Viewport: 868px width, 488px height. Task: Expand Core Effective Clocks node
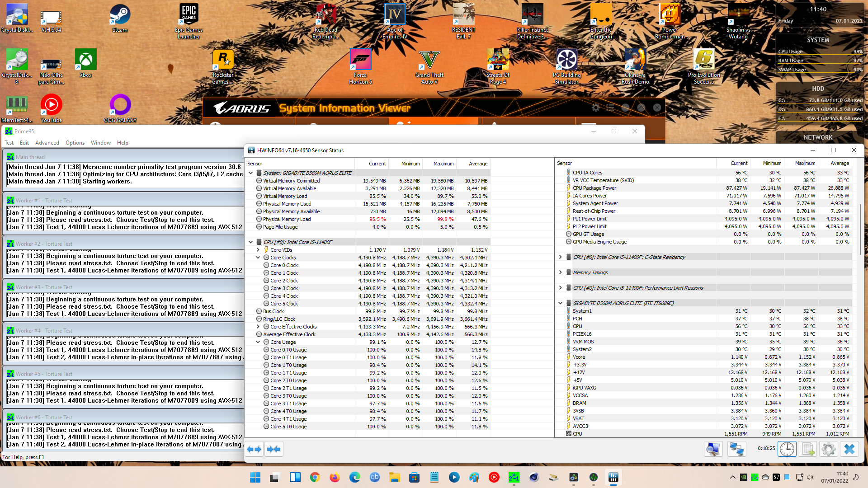click(x=258, y=327)
